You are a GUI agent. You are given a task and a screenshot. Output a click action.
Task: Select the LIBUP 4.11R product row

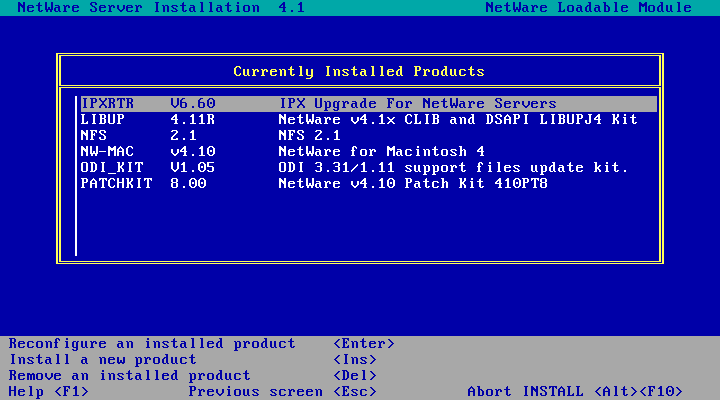[x=369, y=120]
